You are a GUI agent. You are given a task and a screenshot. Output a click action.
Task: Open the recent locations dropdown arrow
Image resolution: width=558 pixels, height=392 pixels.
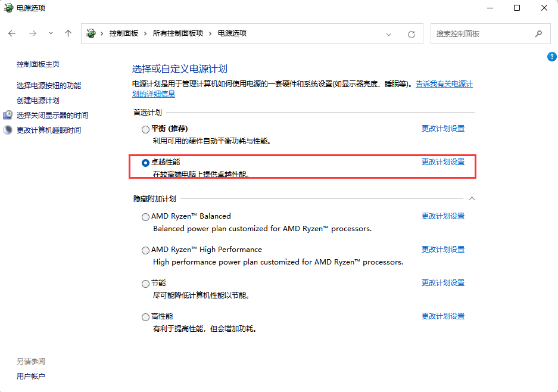[x=51, y=33]
